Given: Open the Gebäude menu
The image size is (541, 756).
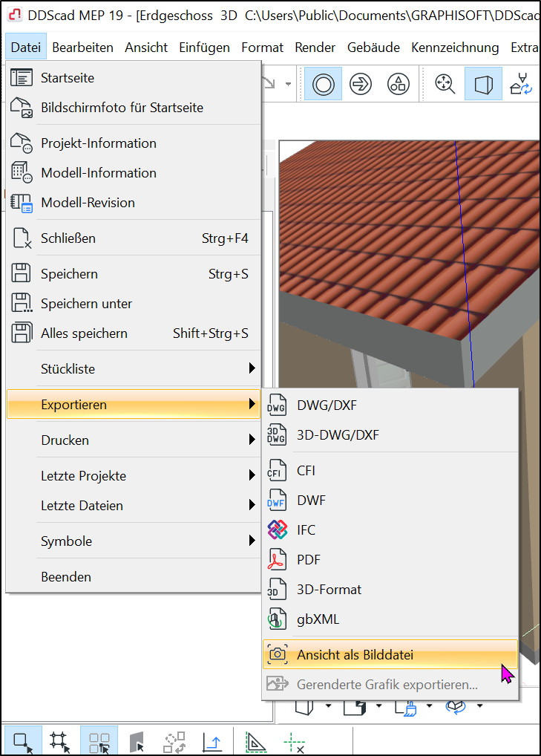Looking at the screenshot, I should [x=374, y=48].
